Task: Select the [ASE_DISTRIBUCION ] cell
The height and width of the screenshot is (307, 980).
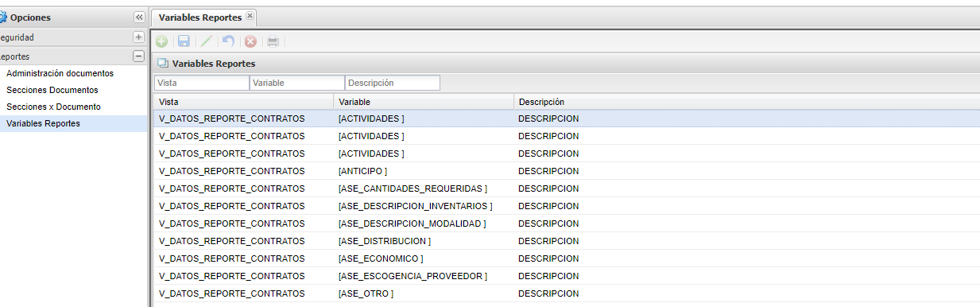Action: pyautogui.click(x=423, y=241)
